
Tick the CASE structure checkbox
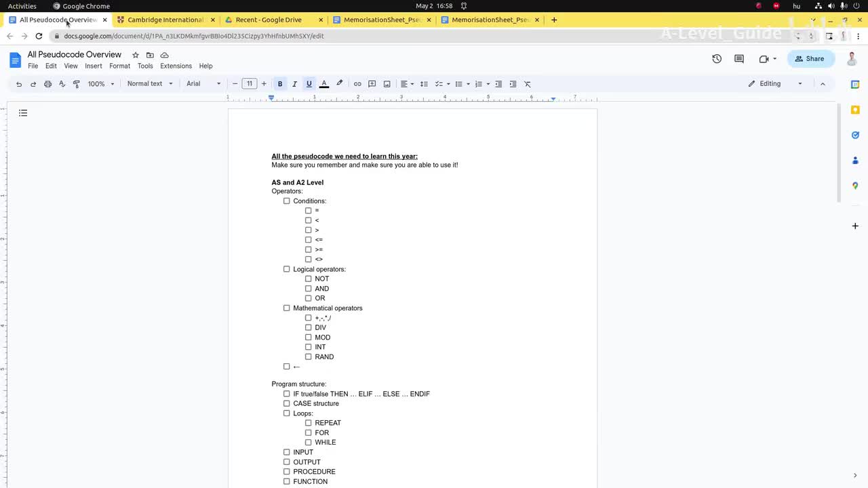[286, 403]
